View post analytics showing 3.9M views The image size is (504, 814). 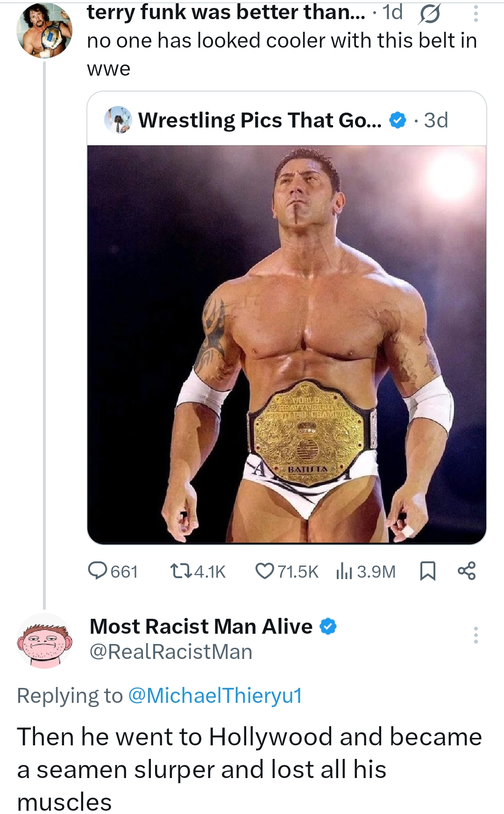click(344, 571)
